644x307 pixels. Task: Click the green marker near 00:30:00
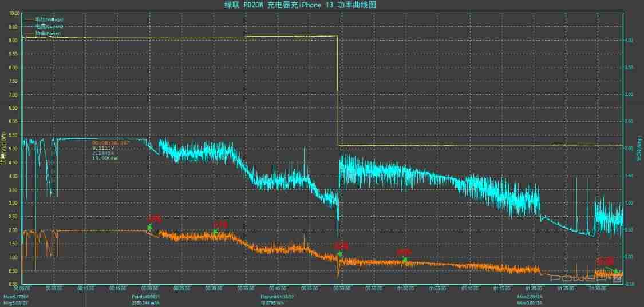pos(215,232)
